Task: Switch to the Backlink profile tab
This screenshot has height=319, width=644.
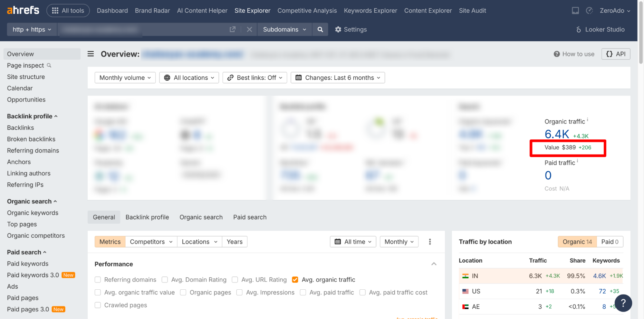Action: 147,217
